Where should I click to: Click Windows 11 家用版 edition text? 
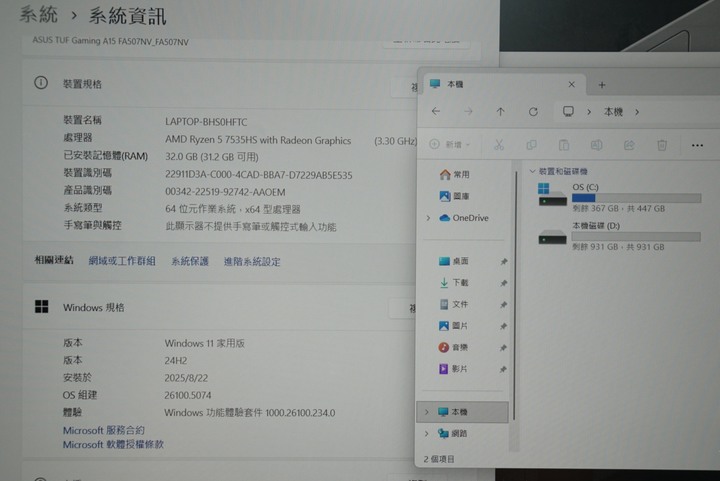[204, 343]
